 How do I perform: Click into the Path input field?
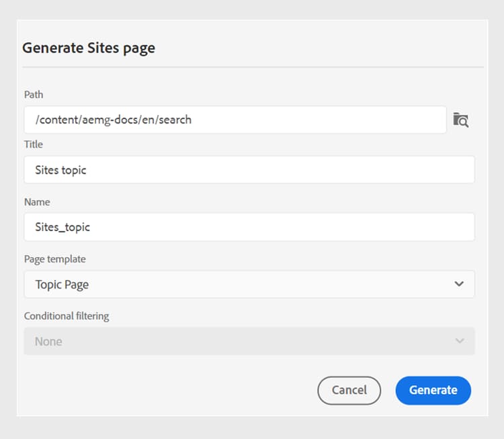tap(235, 120)
